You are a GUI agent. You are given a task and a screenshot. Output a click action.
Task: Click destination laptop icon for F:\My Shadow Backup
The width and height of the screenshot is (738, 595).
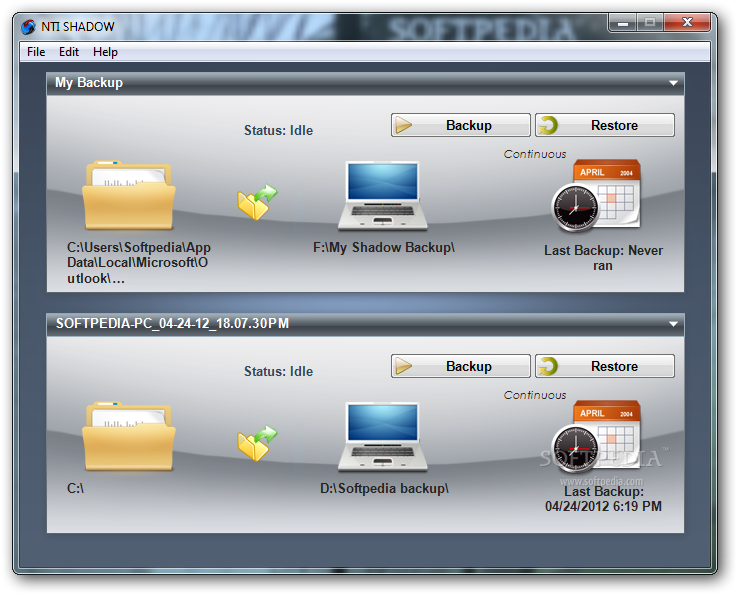coord(382,195)
